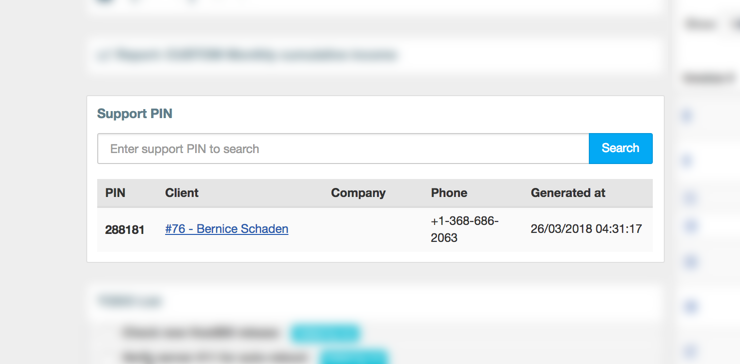Click the Company column header
Screen dimensions: 740x364
(358, 193)
